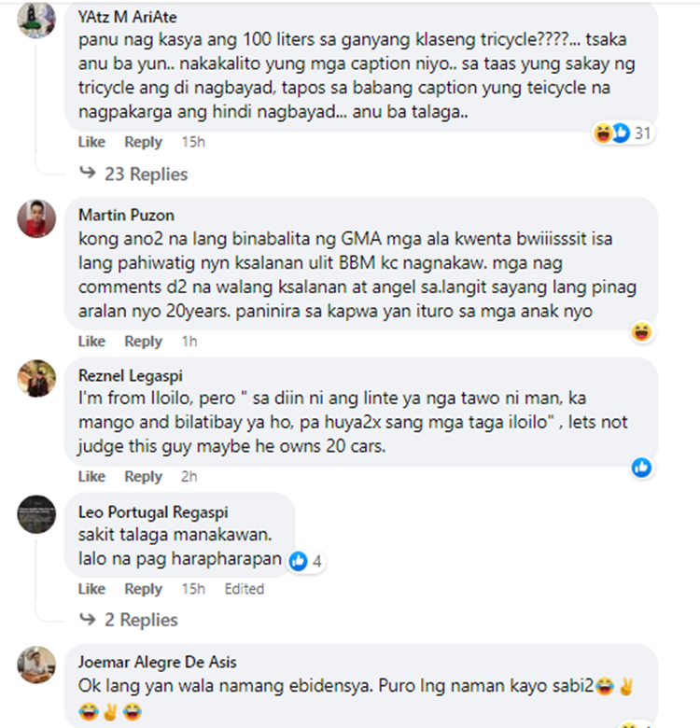Open Reznel Legaspi's avatar
This screenshot has height=728, width=700.
pyautogui.click(x=36, y=378)
